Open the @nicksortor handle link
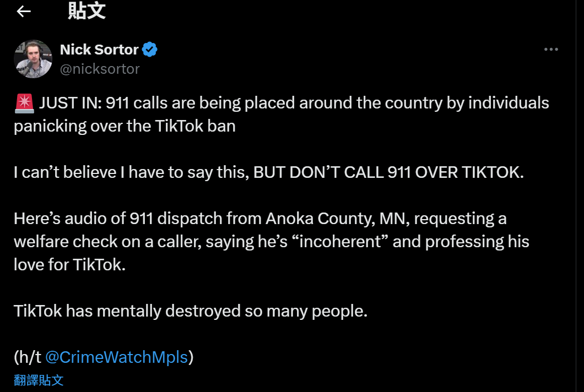The height and width of the screenshot is (392, 584). click(x=100, y=69)
